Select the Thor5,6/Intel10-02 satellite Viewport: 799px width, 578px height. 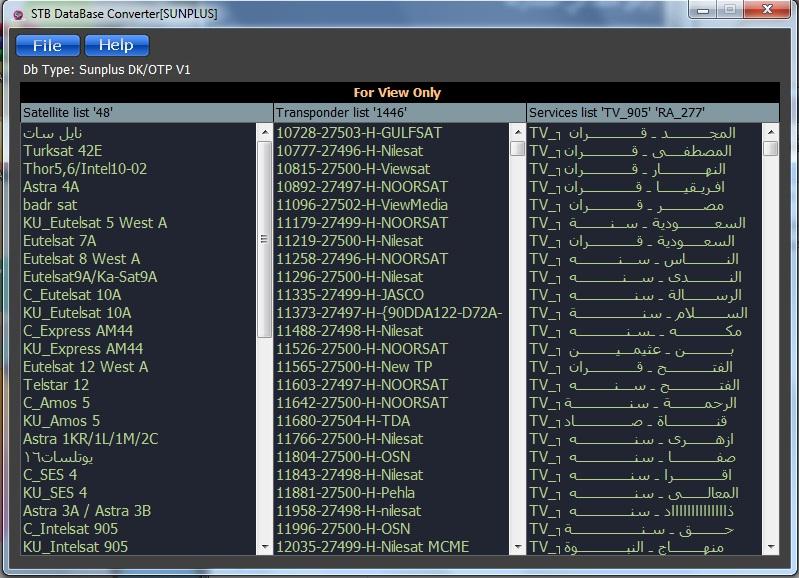[138, 169]
